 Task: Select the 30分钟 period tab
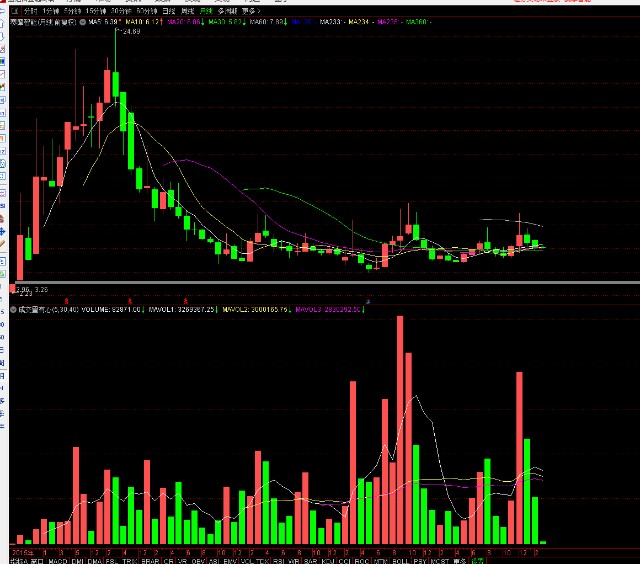click(x=121, y=11)
